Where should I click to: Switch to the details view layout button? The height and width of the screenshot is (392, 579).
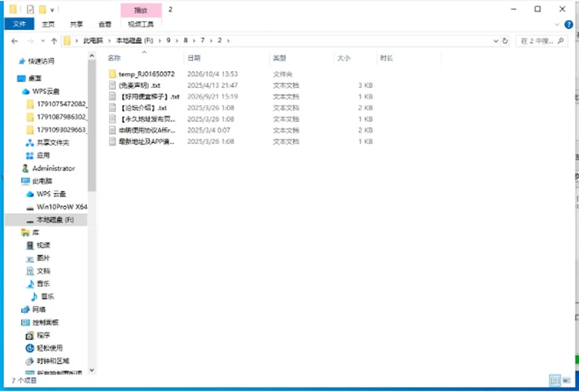[555, 381]
